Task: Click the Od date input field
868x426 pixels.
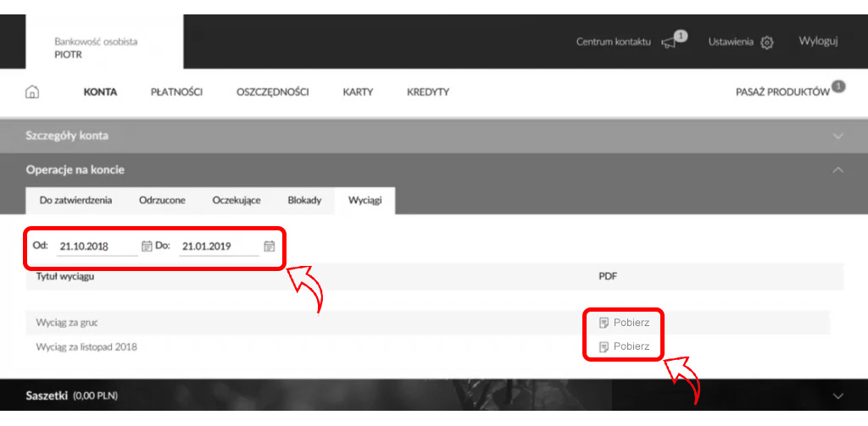Action: pos(96,246)
